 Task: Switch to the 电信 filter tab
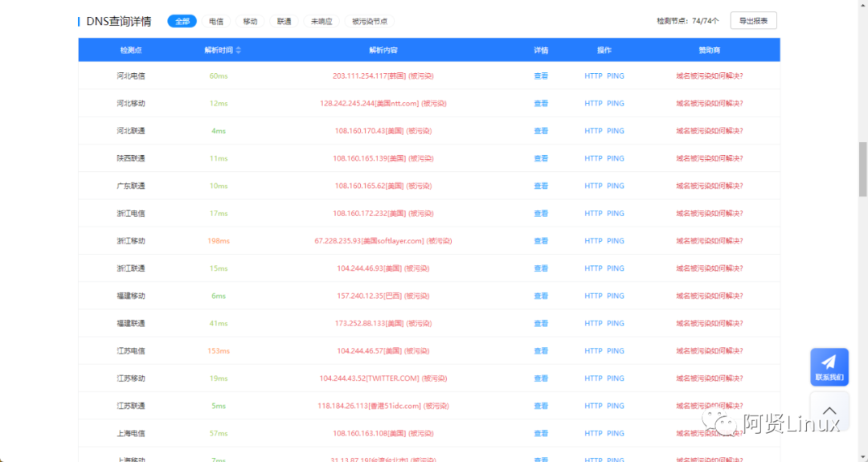pyautogui.click(x=216, y=21)
